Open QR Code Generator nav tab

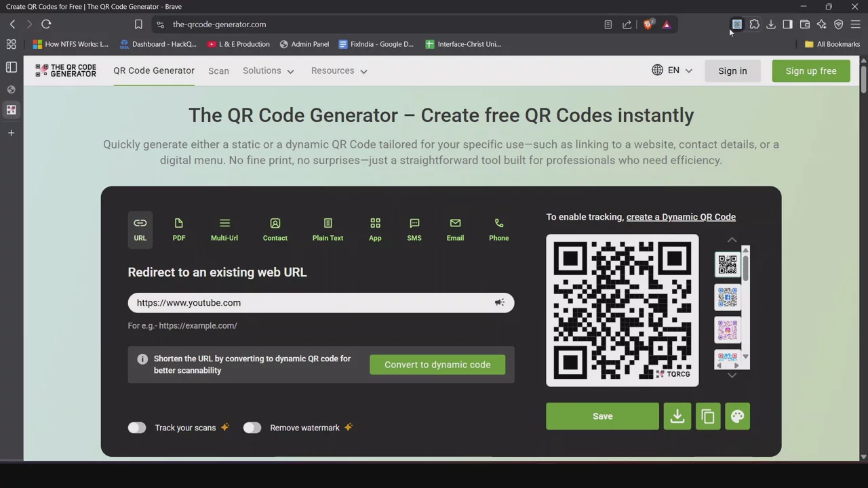154,70
